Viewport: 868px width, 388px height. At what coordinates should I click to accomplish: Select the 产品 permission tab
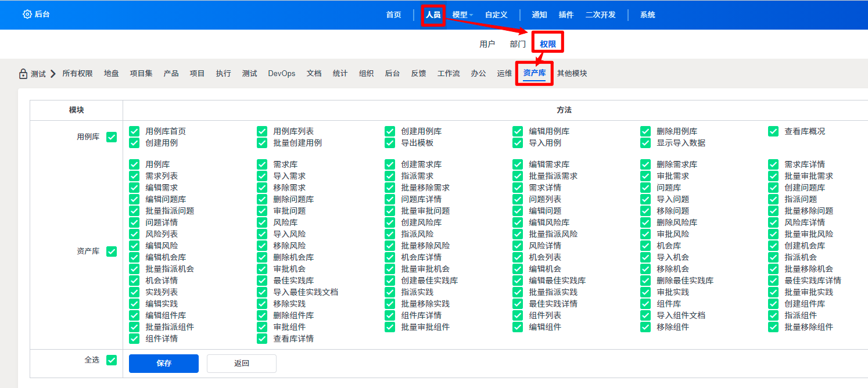171,74
